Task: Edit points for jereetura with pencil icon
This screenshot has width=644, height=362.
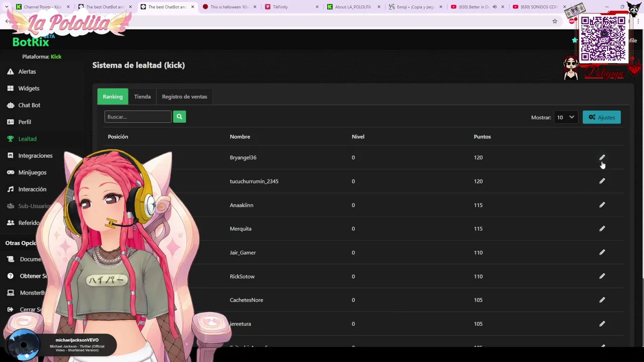Action: tap(602, 324)
